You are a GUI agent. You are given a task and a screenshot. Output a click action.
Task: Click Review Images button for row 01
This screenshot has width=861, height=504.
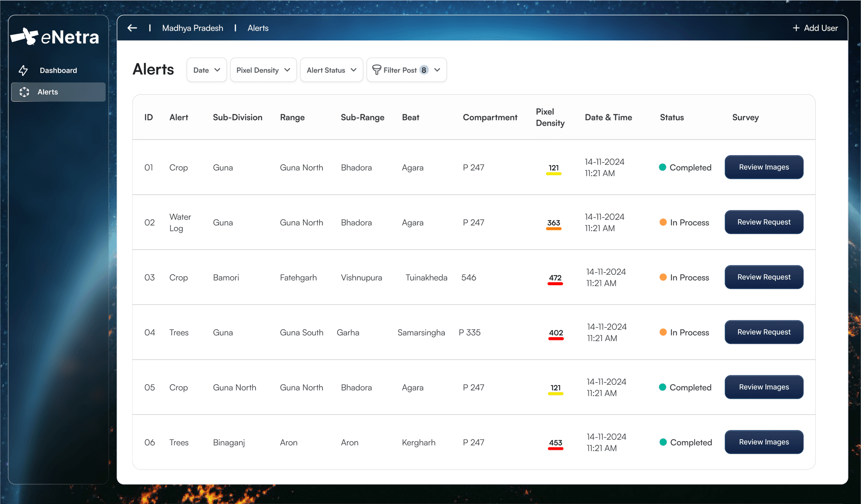764,167
